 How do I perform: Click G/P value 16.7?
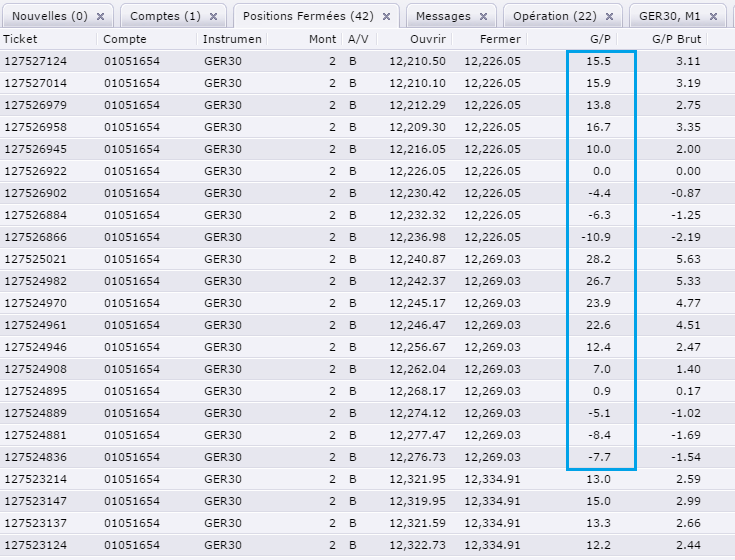(599, 127)
